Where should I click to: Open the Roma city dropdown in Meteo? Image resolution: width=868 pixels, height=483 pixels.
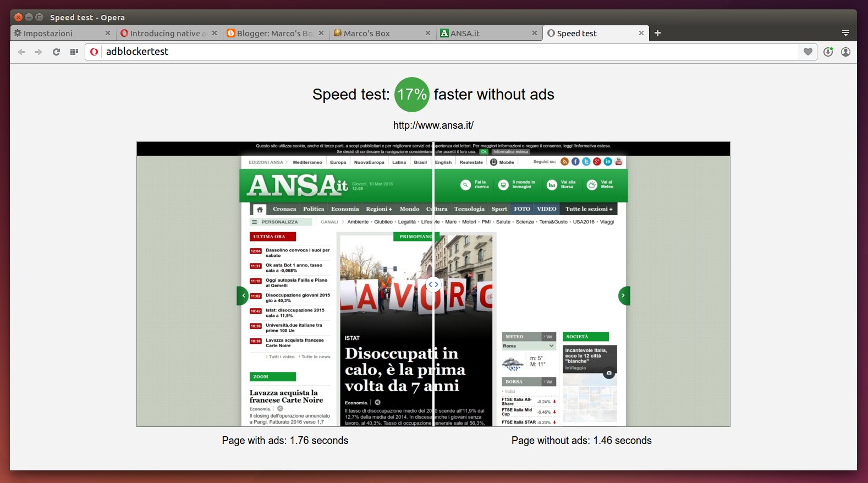[x=529, y=346]
